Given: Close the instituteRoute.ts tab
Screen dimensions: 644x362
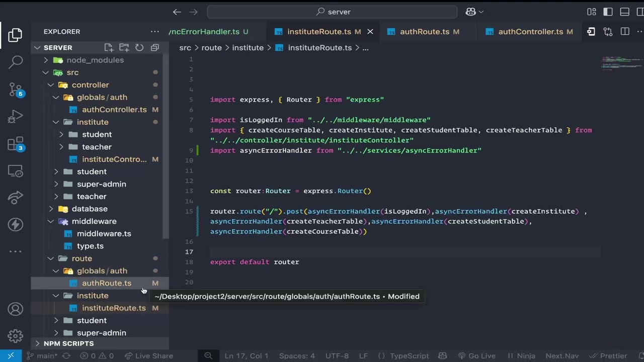Looking at the screenshot, I should click(x=370, y=32).
